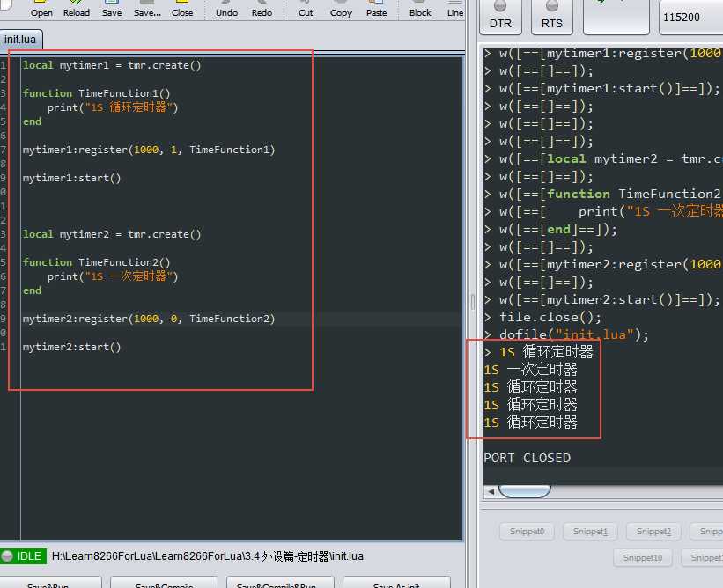Viewport: 723px width, 588px height.
Task: Click the 'mytimer2:start()' line in the editor
Action: point(72,347)
